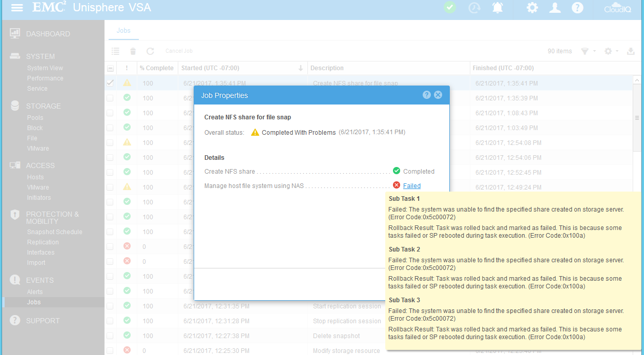Open help in Job Properties dialog

[426, 95]
